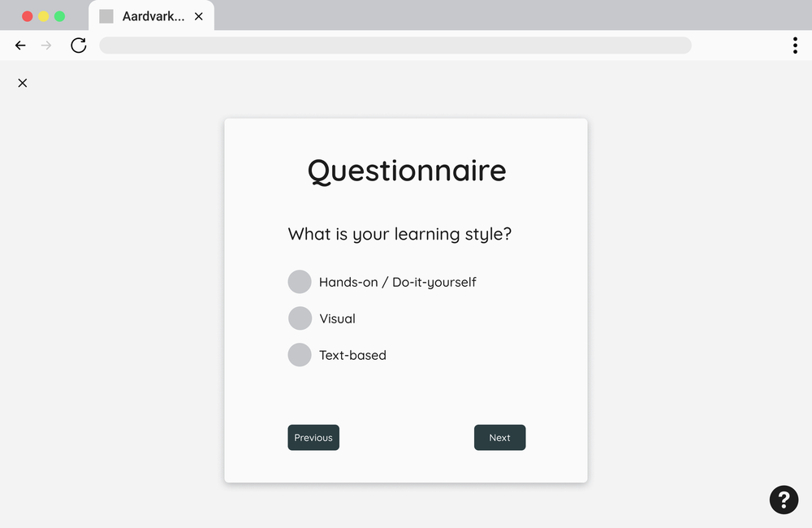Viewport: 812px width, 528px height.
Task: Switch to the Aardvark tab
Action: pos(153,16)
